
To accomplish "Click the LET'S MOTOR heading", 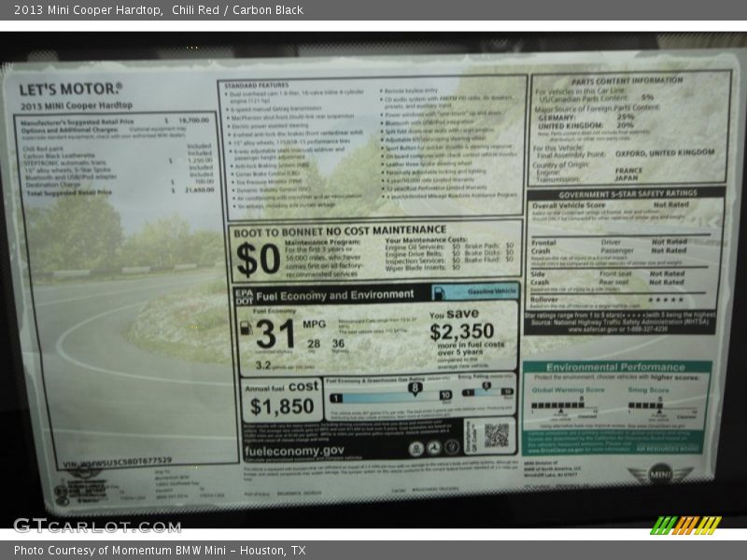I will [x=71, y=89].
